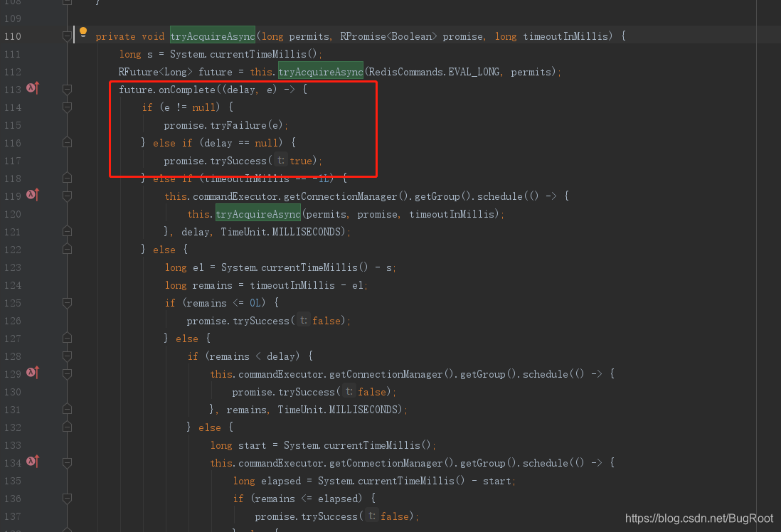Screen dimensions: 781x532
Task: Collapse the schedule lambda fold at line 134
Action: [x=68, y=463]
